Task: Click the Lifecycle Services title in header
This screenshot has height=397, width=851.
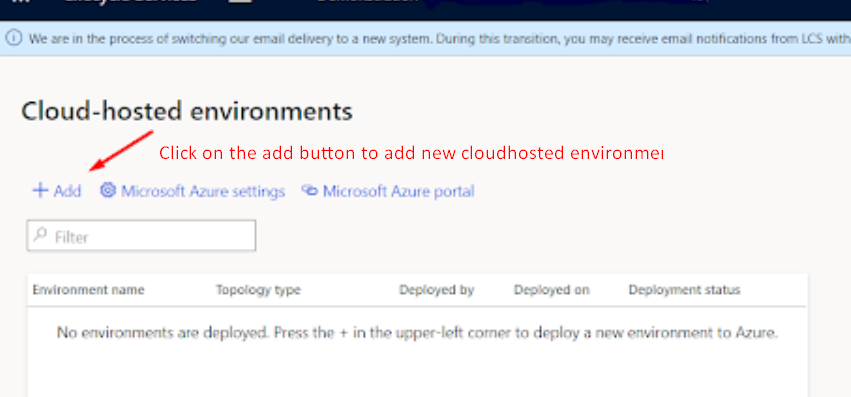Action: coord(130,2)
